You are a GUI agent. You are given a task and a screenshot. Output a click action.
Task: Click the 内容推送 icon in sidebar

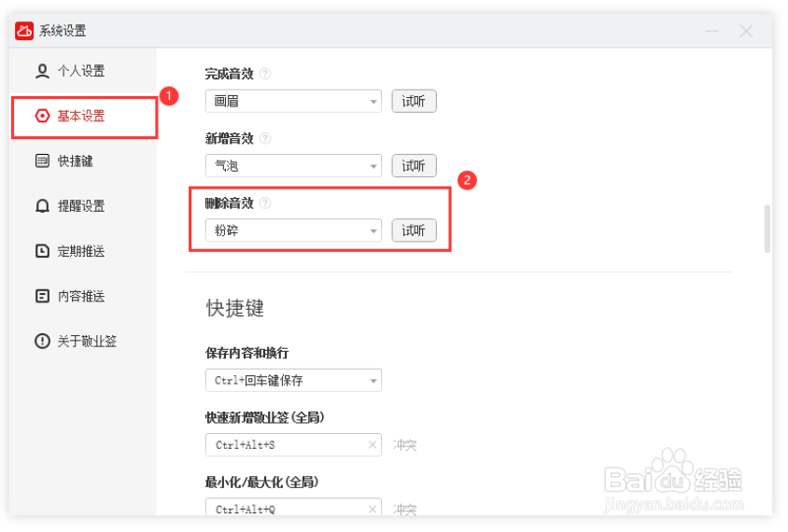tap(42, 296)
